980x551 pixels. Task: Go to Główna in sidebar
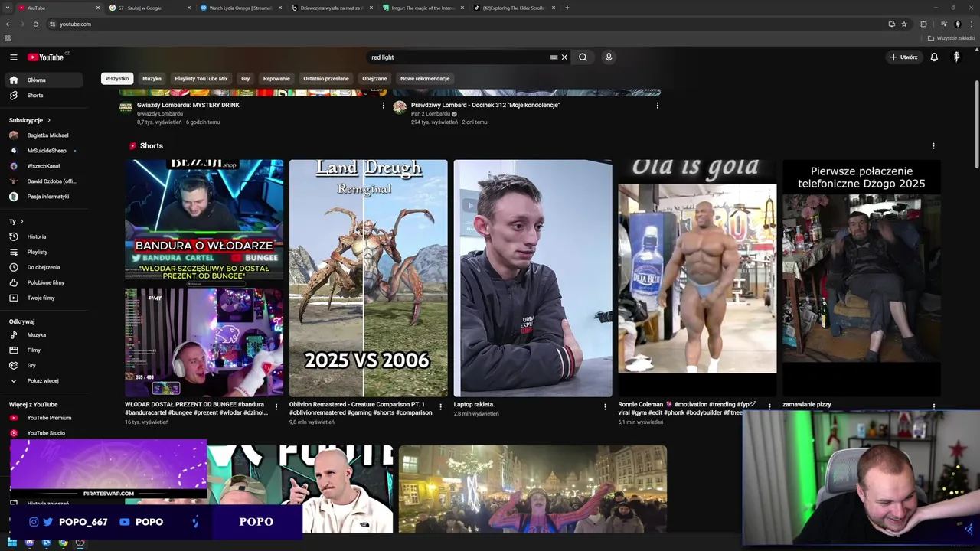click(x=44, y=80)
